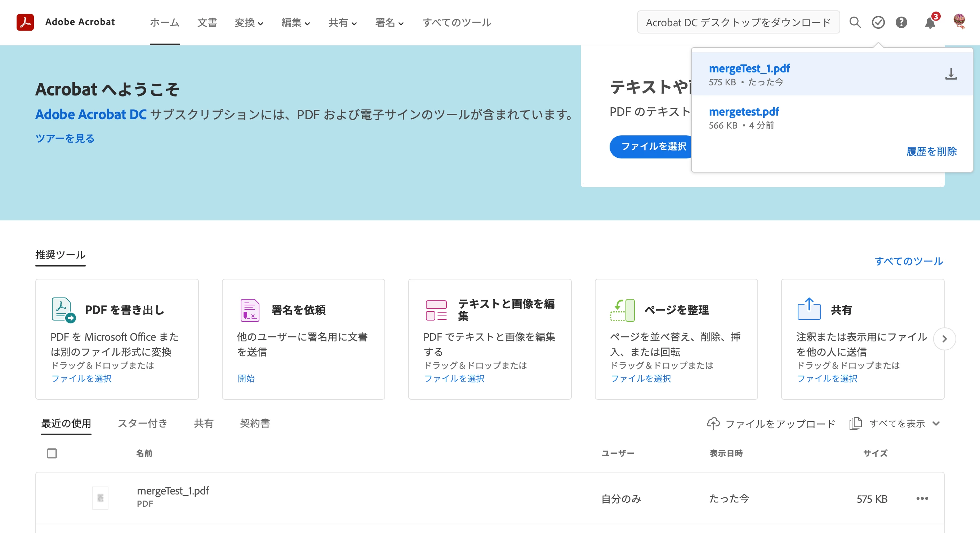Image resolution: width=980 pixels, height=533 pixels.
Task: Open the 文書 menu item
Action: [x=207, y=23]
